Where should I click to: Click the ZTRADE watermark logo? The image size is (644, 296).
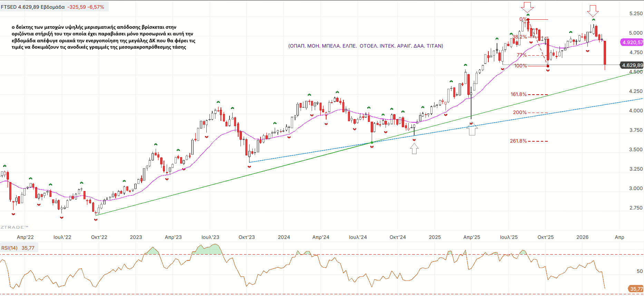pos(14,227)
